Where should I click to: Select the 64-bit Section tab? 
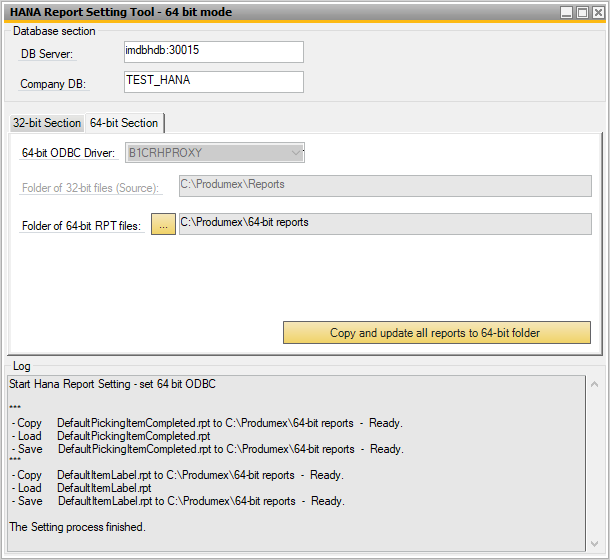124,123
